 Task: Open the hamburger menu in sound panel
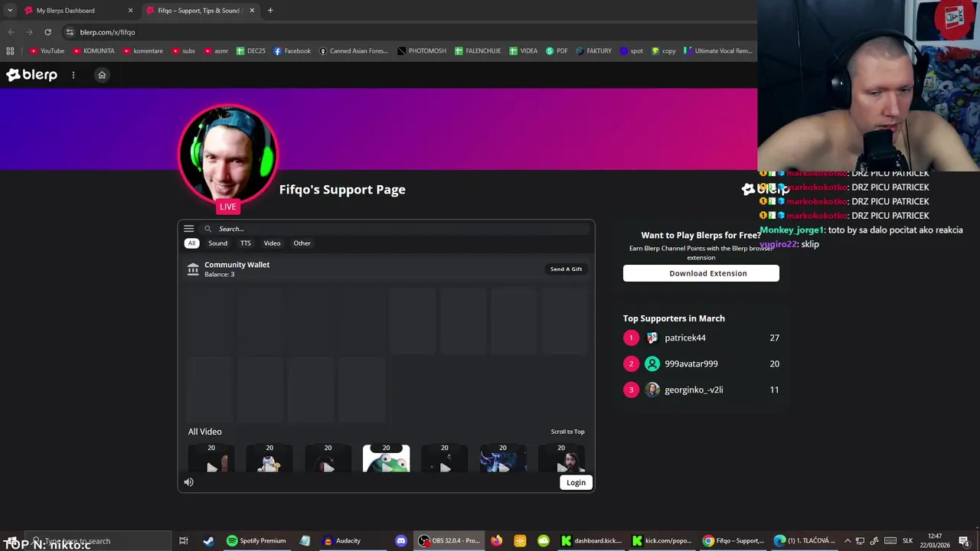[188, 229]
